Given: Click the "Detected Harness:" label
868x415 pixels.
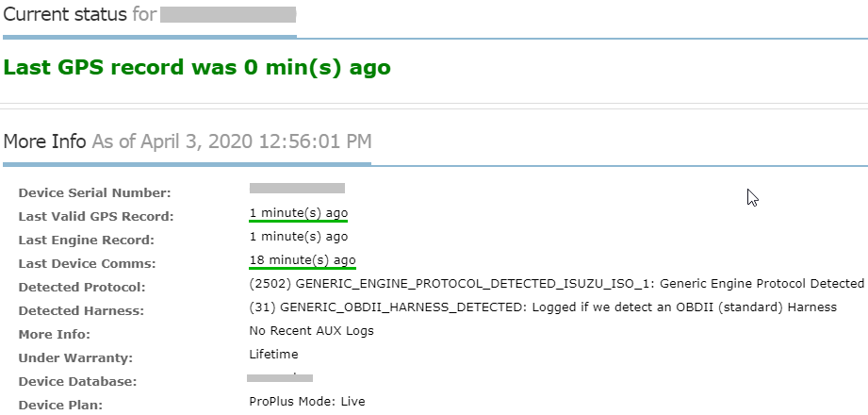Looking at the screenshot, I should pyautogui.click(x=81, y=311).
